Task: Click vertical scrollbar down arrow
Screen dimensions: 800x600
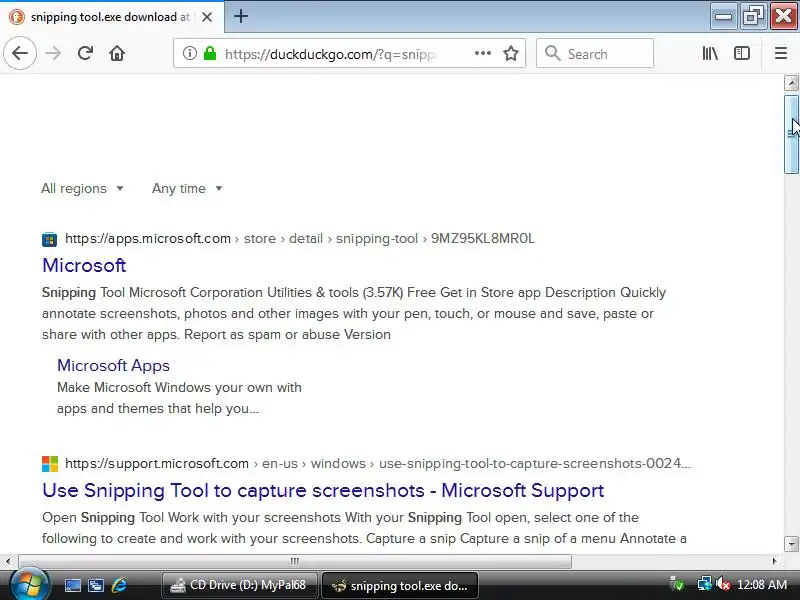Action: [791, 543]
